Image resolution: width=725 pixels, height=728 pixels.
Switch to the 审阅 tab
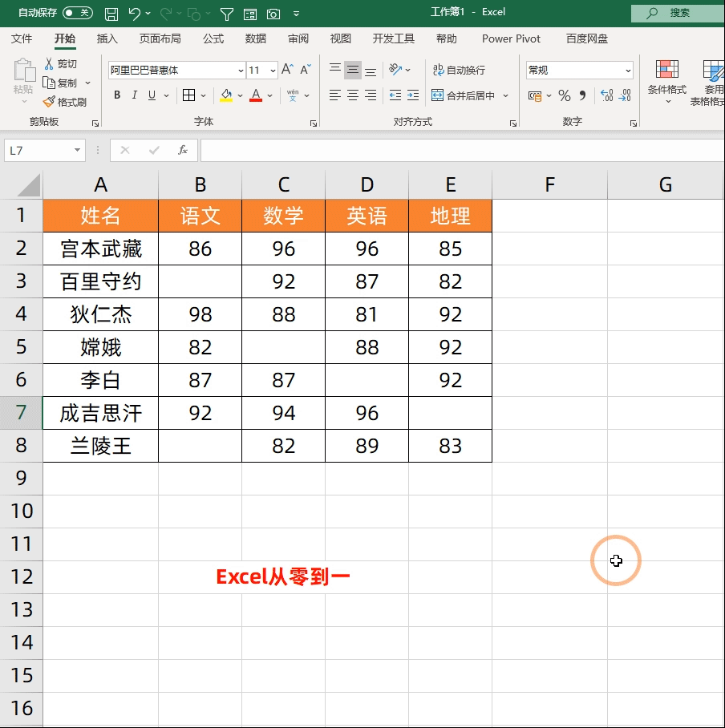point(298,38)
